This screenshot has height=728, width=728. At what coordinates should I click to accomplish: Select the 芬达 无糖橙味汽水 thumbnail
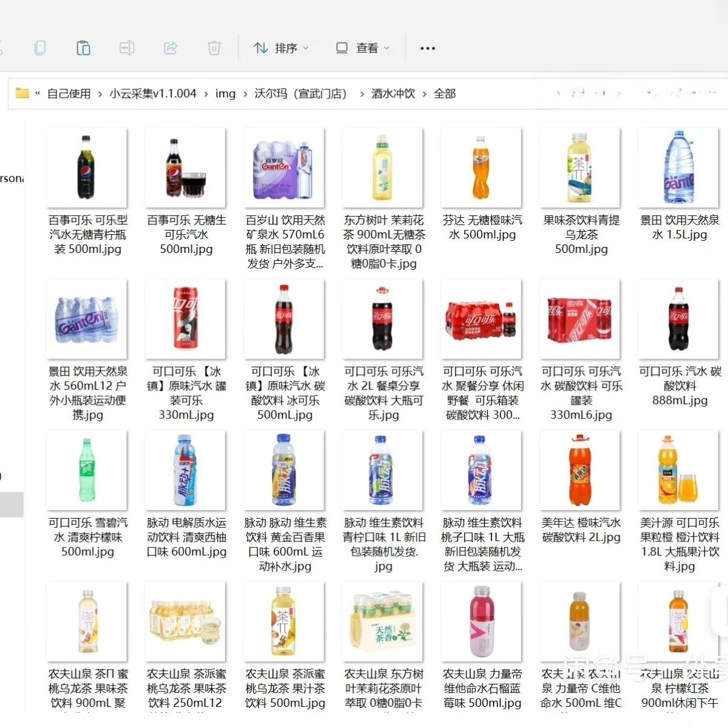coord(481,167)
